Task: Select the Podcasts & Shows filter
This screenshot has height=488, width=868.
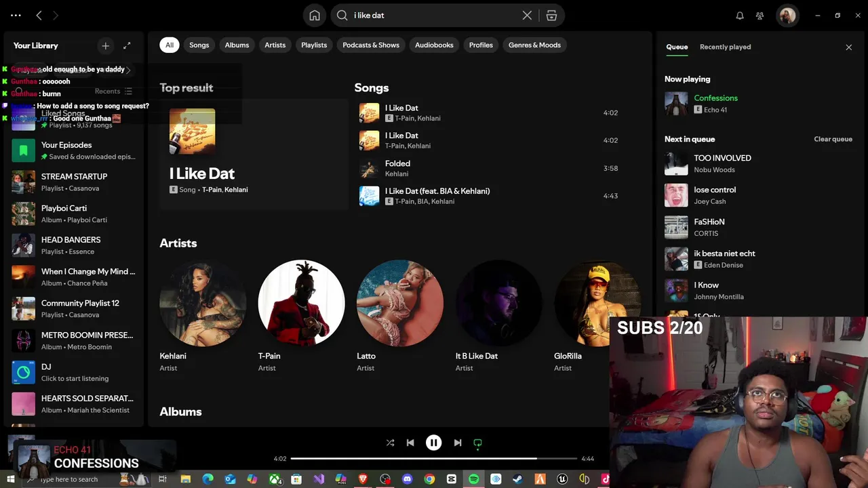Action: (371, 45)
